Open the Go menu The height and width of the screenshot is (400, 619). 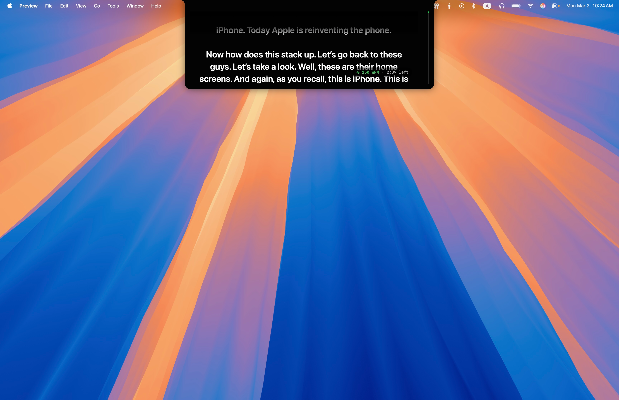click(96, 5)
